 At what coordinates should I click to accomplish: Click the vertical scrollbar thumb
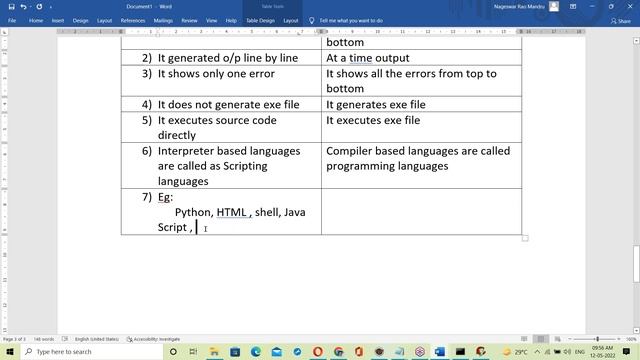(636, 264)
